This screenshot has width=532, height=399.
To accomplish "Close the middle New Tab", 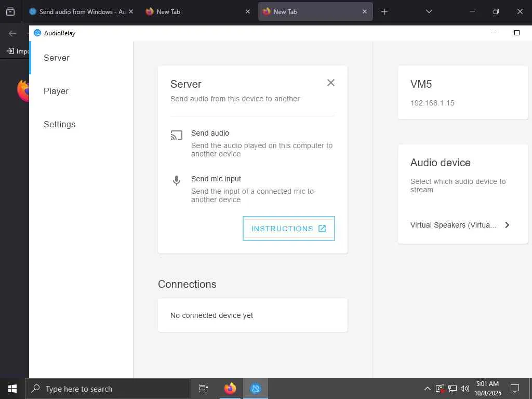I will [x=248, y=11].
